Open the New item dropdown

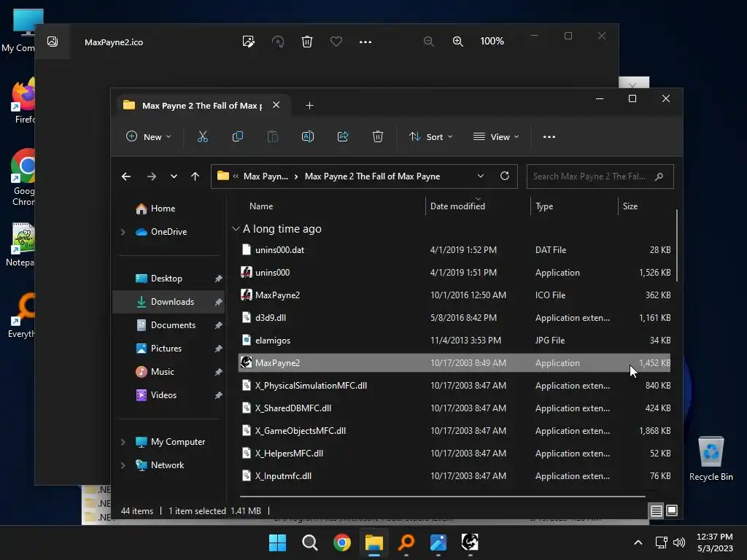click(x=148, y=136)
